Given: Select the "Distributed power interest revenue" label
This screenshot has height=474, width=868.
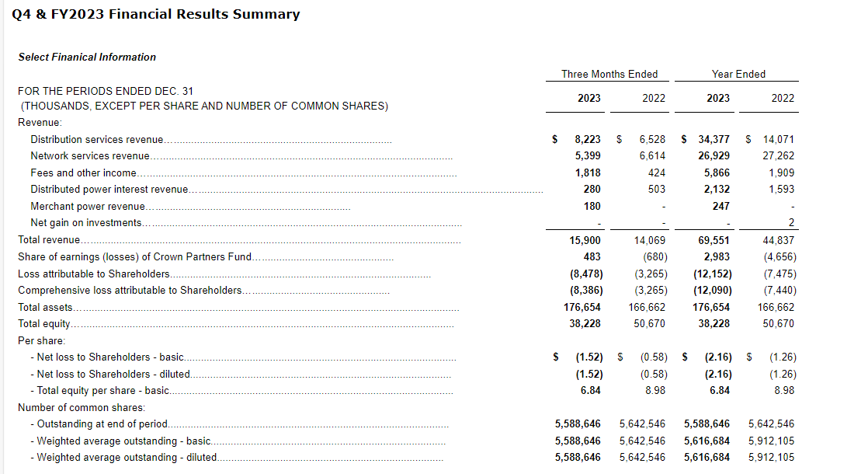Looking at the screenshot, I should [109, 189].
